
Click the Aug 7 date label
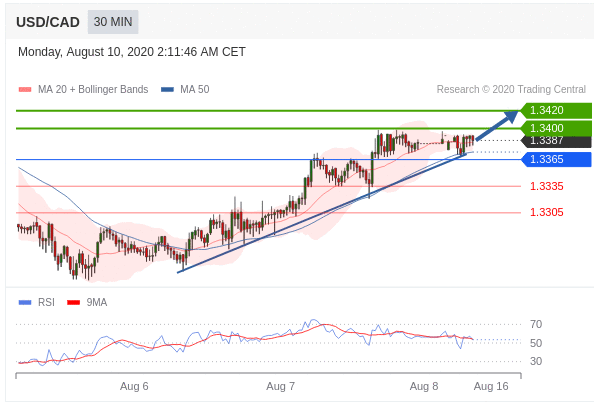280,387
